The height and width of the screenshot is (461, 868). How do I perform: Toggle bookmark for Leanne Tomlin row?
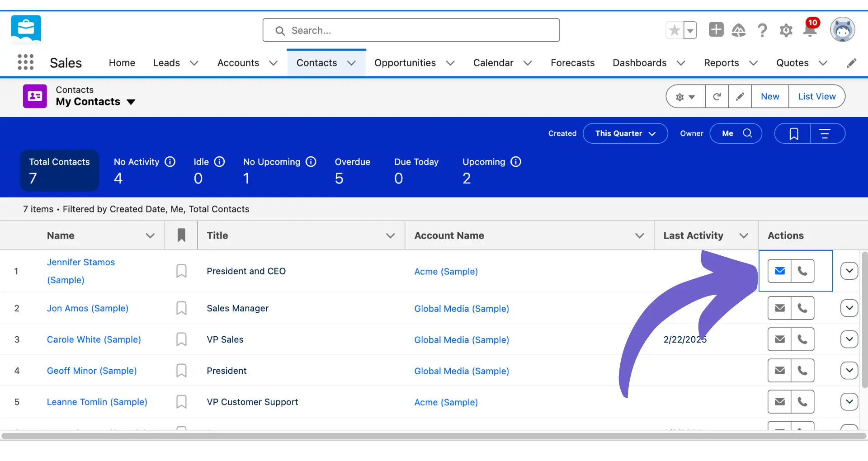181,401
